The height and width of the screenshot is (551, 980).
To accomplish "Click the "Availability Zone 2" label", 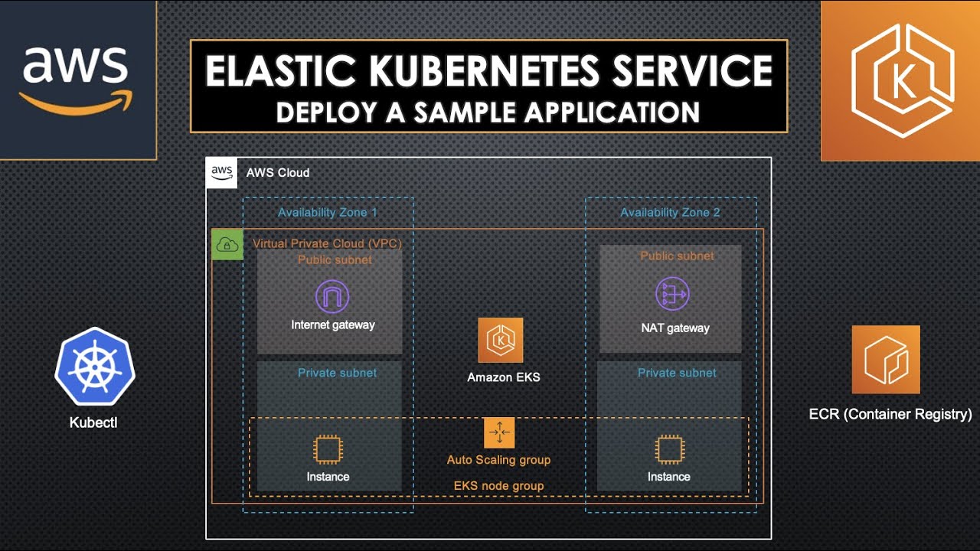I will (x=670, y=213).
